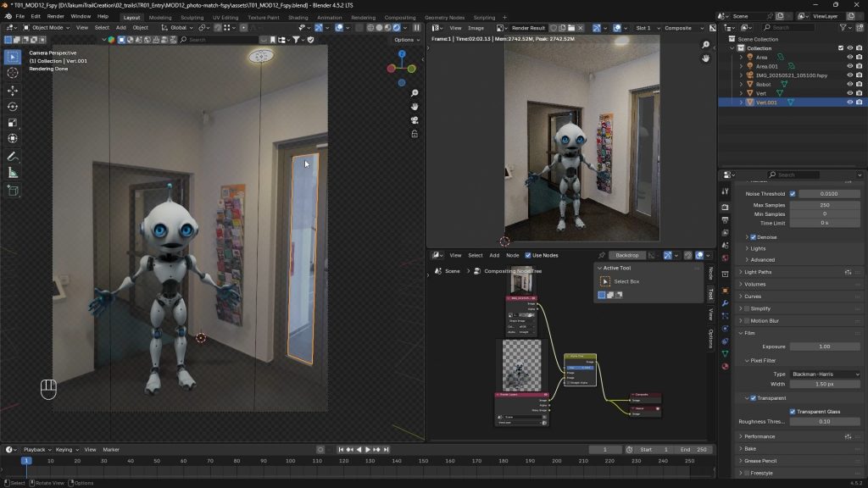The image size is (868, 488).
Task: Select the Rotate tool on the left toolbar
Action: click(12, 106)
